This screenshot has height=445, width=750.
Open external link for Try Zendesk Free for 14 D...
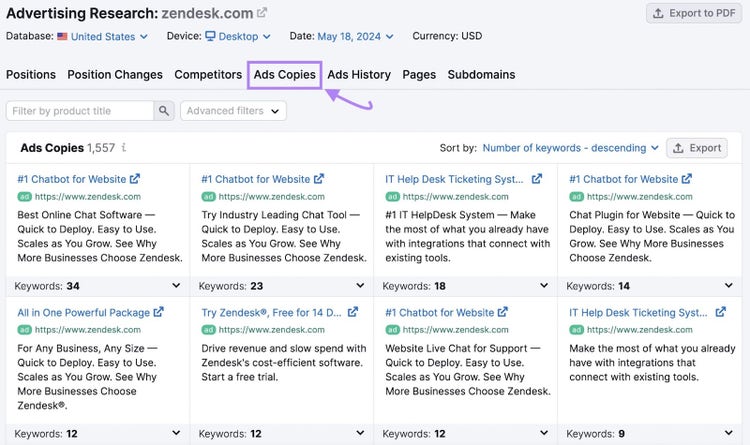(353, 312)
